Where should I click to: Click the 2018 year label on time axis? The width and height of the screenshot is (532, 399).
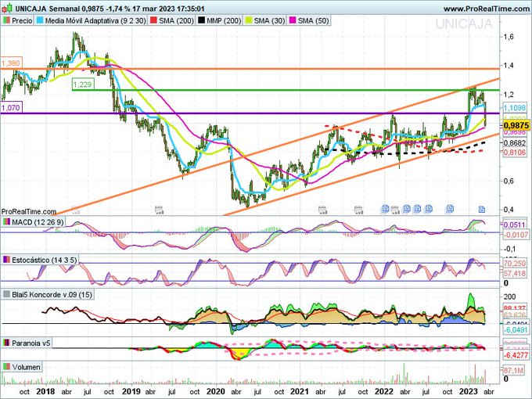(x=45, y=391)
